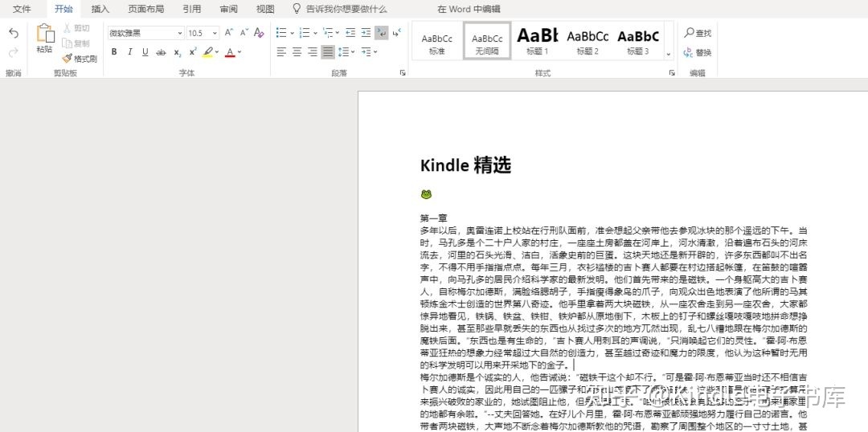Toggle left-to-right text direction

click(382, 33)
